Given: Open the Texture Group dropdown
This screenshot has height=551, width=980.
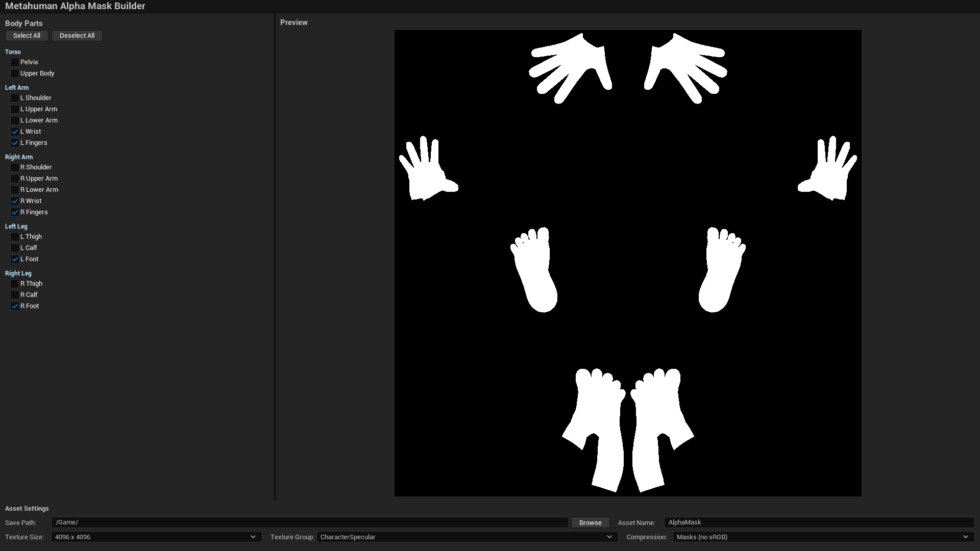Looking at the screenshot, I should click(467, 537).
